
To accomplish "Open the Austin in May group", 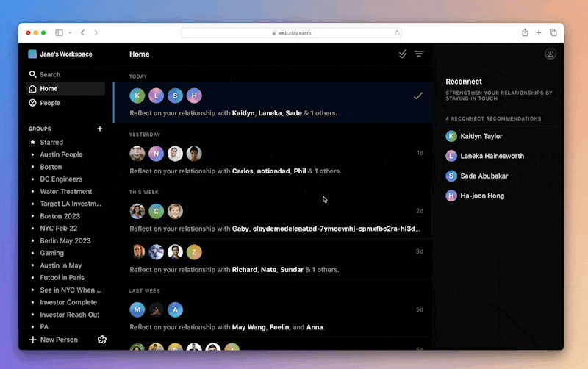I will [x=61, y=265].
